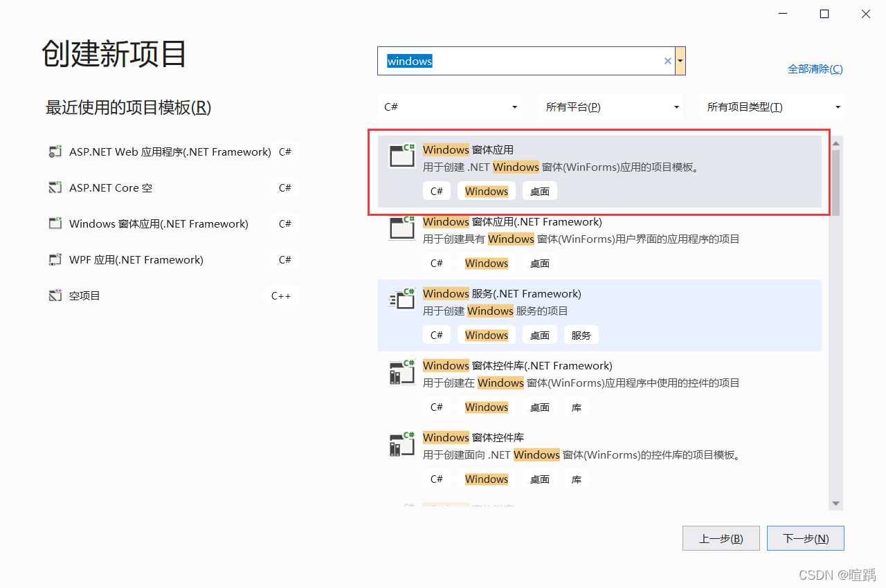Open the 所有平台 platform filter dropdown

pos(612,107)
